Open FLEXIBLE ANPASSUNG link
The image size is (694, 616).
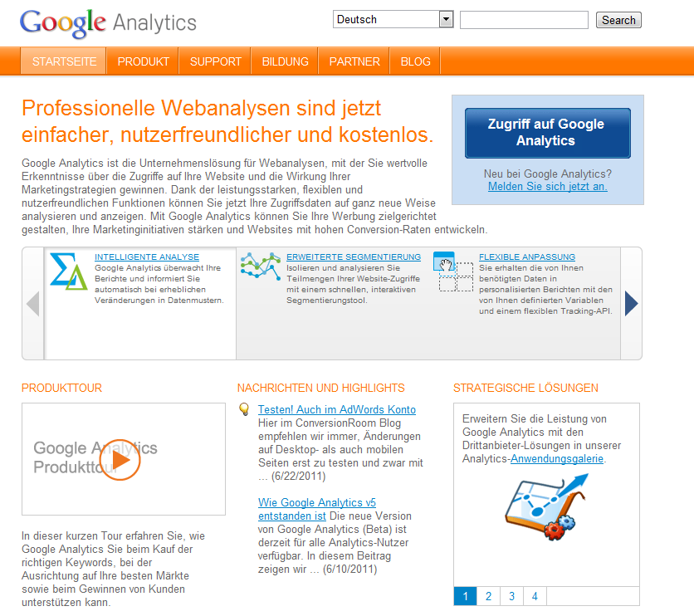[x=527, y=257]
